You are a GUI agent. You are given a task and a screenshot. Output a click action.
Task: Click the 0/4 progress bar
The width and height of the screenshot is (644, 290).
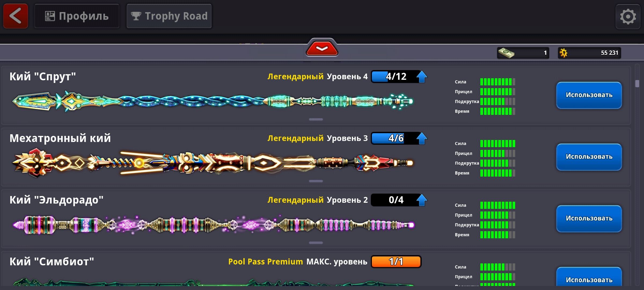396,200
